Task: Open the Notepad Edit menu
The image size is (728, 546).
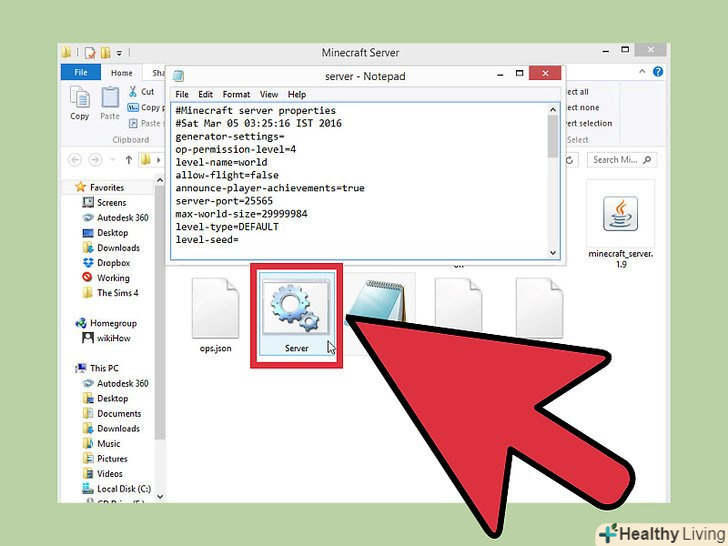Action: click(x=205, y=95)
